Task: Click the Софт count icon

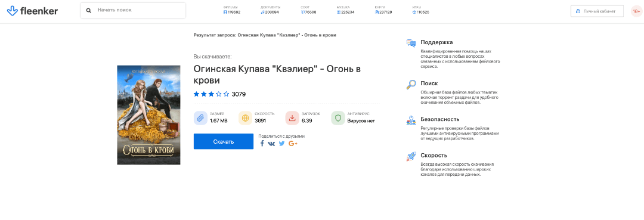Action: click(x=303, y=13)
